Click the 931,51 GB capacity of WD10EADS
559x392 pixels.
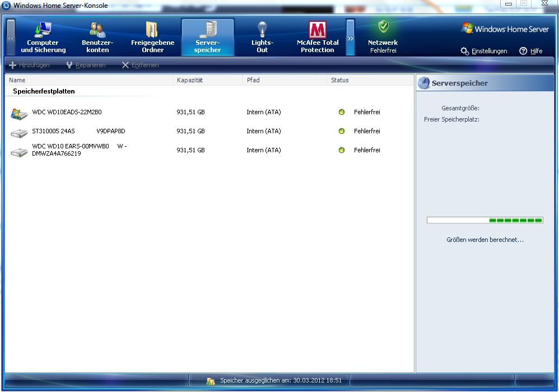(191, 112)
